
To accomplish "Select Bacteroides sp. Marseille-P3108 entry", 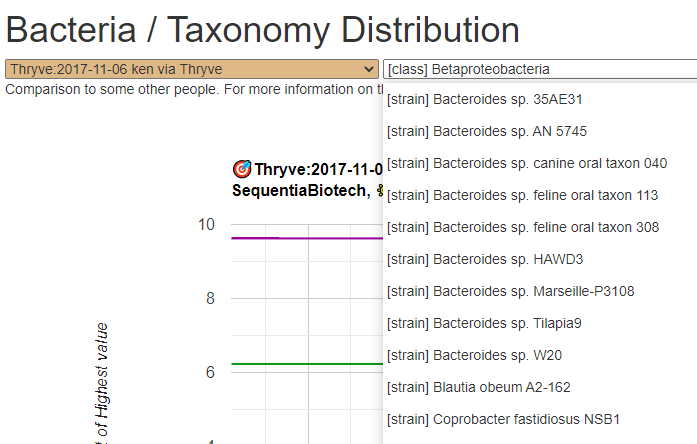I will 510,291.
